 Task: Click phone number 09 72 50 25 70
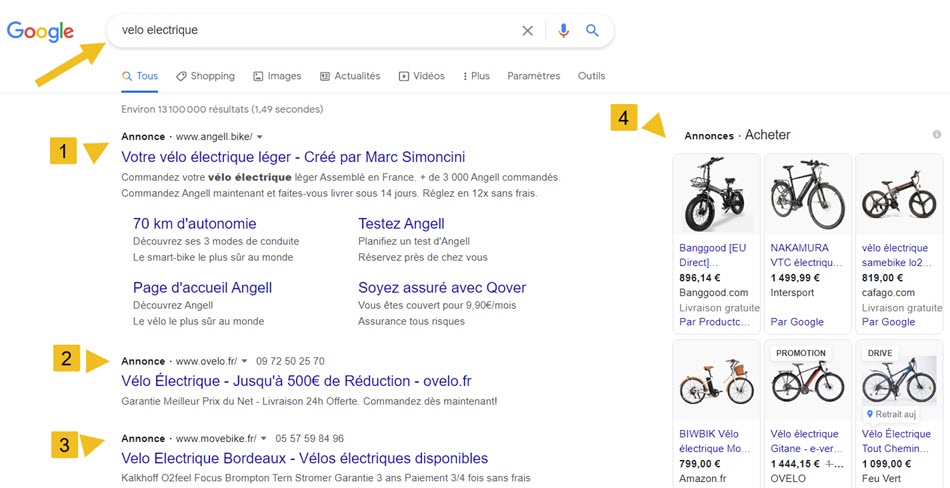(290, 361)
